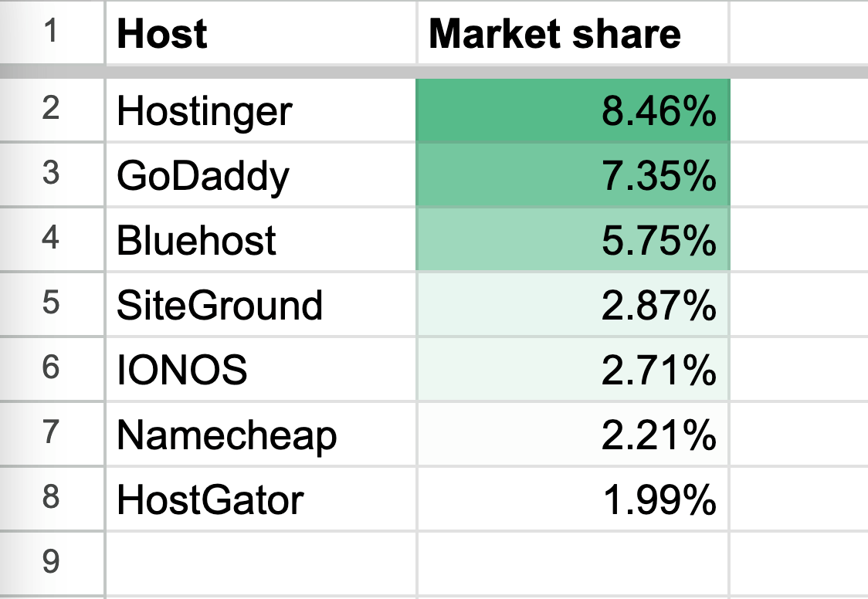
Task: Select the 7.35% cell
Action: 571,174
